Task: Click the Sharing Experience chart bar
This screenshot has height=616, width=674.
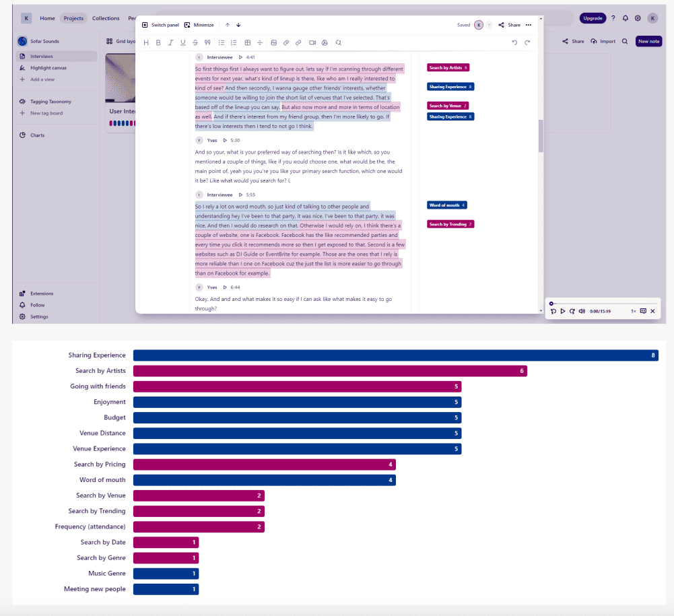Action: 395,355
